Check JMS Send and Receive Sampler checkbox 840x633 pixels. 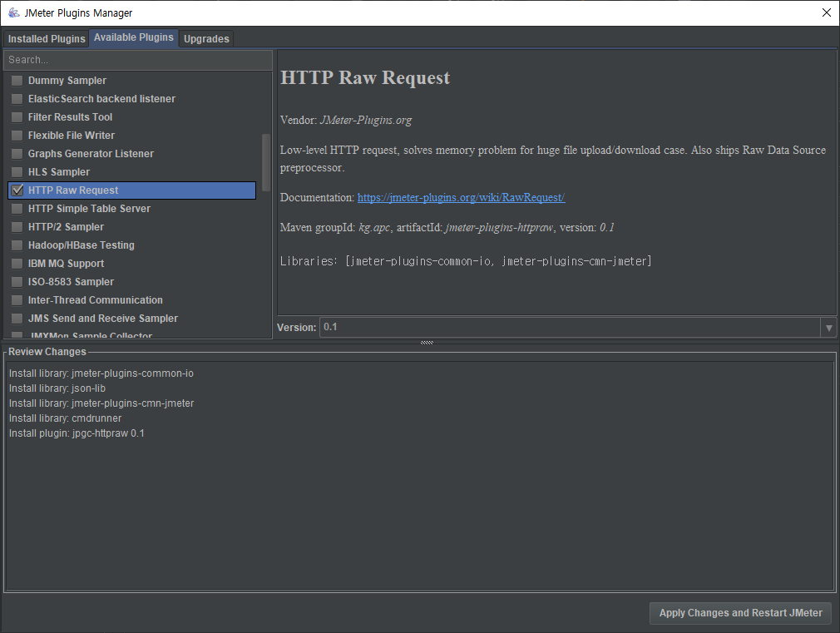coord(17,319)
